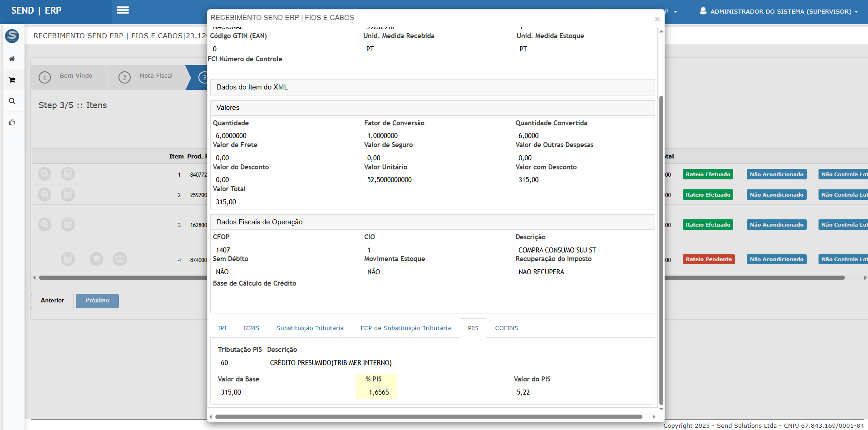Open the hamburger menu in top bar

pyautogui.click(x=123, y=10)
